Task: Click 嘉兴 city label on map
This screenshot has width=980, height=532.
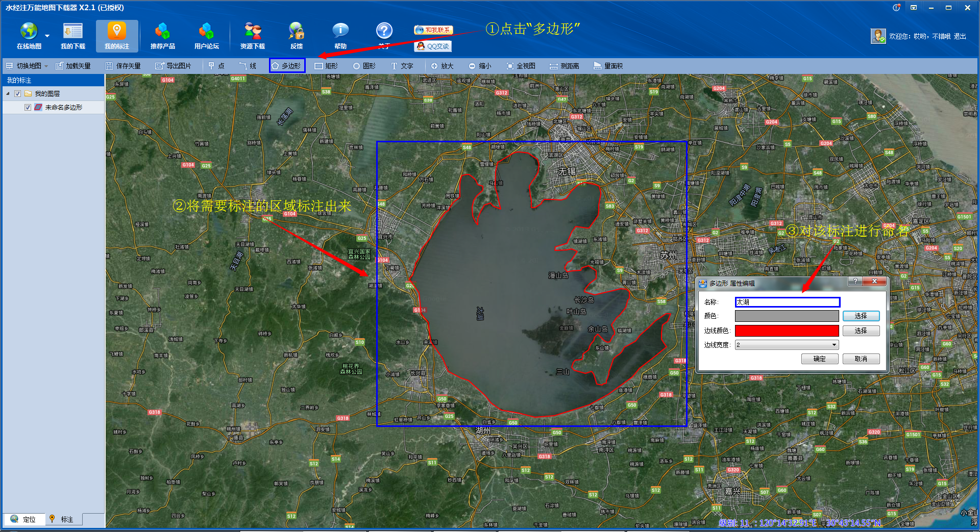Action: pyautogui.click(x=732, y=492)
